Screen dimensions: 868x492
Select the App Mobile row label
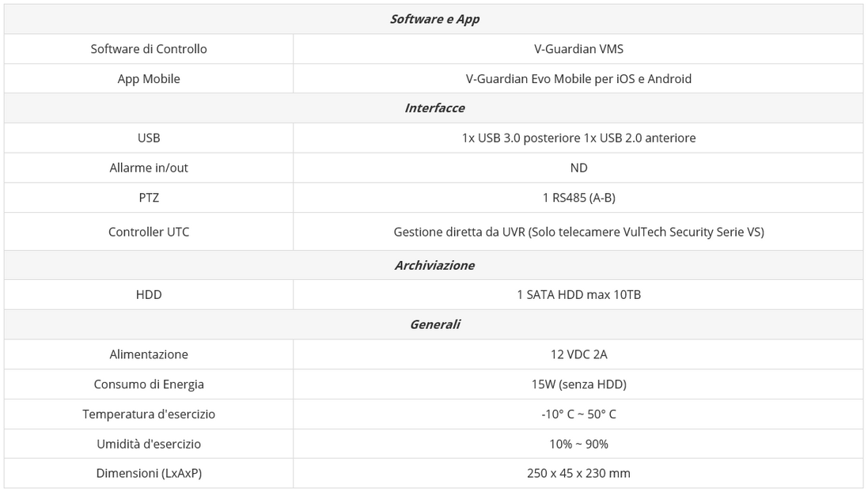click(x=149, y=78)
